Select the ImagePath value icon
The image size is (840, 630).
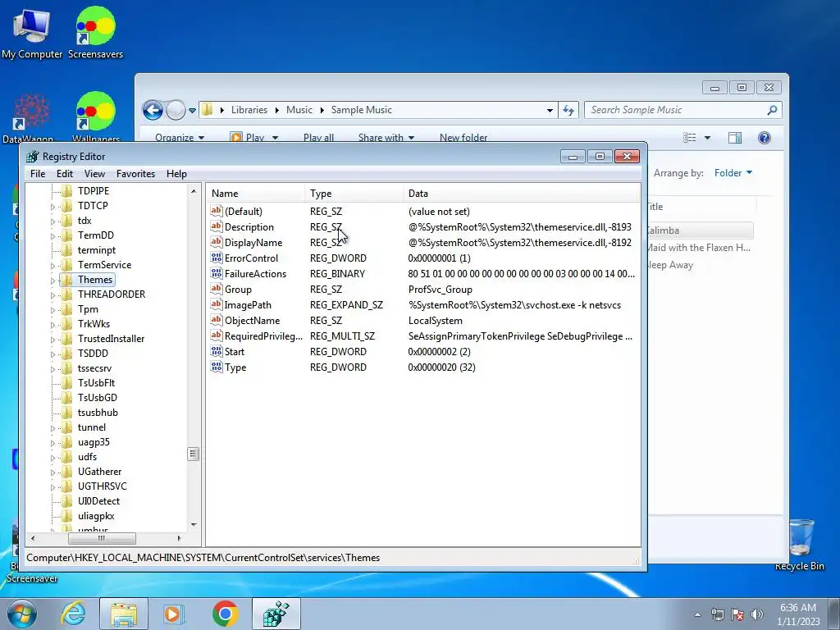[217, 304]
